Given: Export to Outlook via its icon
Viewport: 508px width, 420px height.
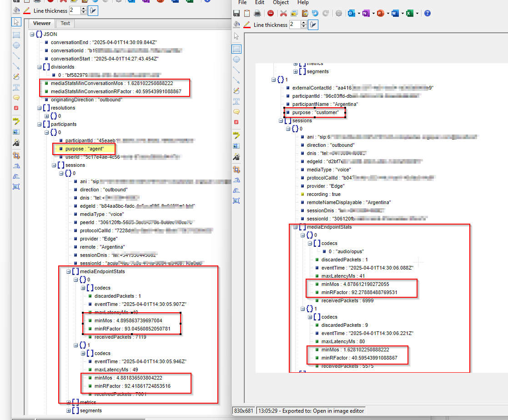Looking at the screenshot, I should pyautogui.click(x=351, y=13).
